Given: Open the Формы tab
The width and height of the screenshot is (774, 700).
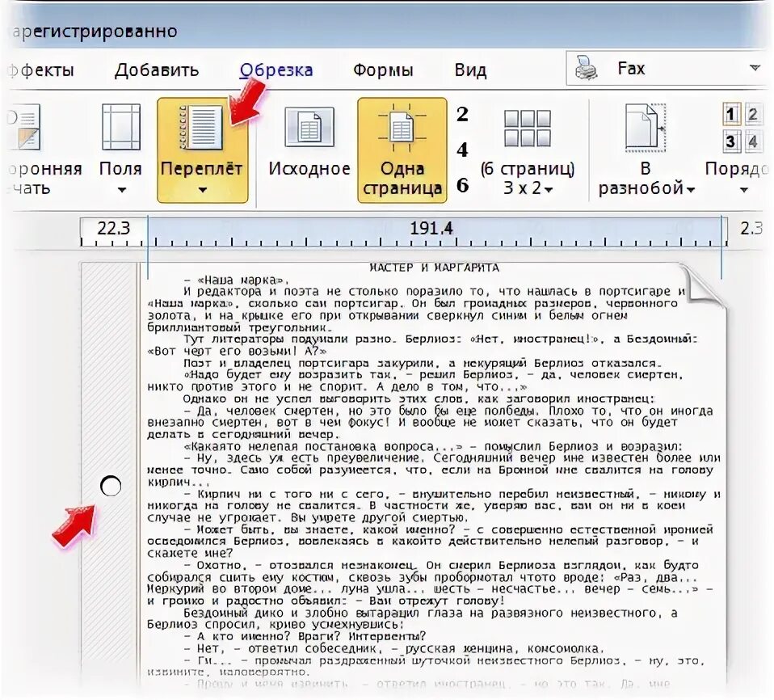Looking at the screenshot, I should coord(383,70).
